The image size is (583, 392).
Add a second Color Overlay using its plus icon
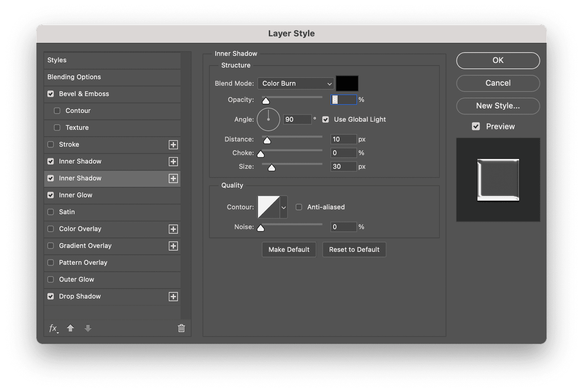coord(173,229)
